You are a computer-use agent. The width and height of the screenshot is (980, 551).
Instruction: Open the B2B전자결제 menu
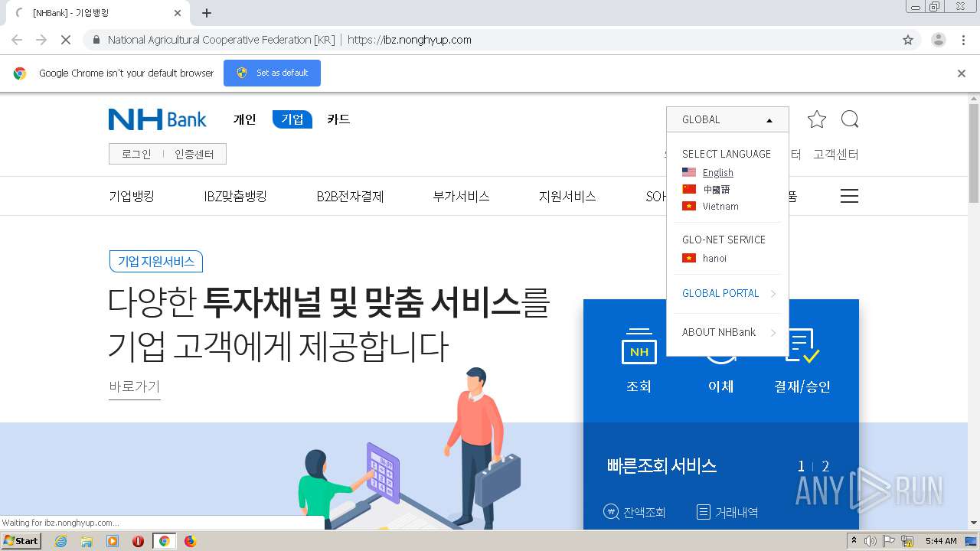(x=350, y=196)
